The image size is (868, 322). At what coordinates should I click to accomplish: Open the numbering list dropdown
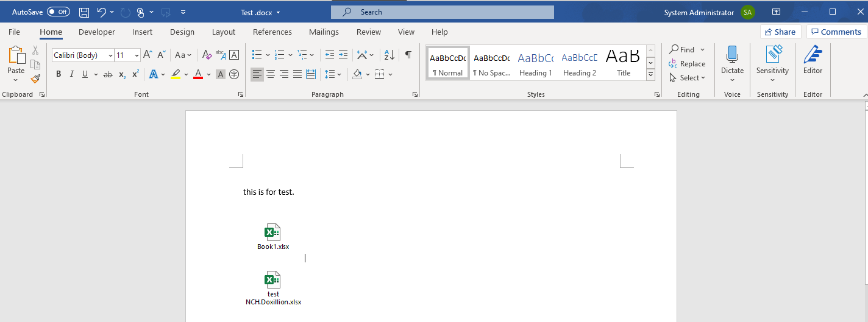(x=290, y=55)
